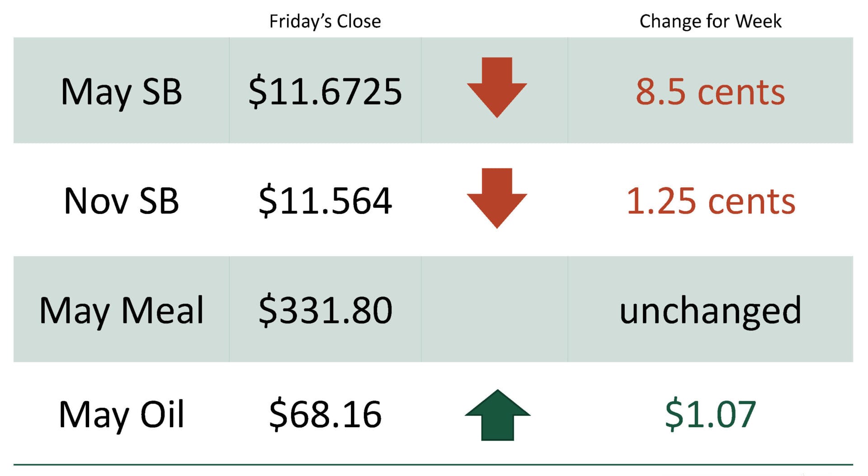Select the "May SB" row label
This screenshot has width=868, height=476.
click(121, 92)
